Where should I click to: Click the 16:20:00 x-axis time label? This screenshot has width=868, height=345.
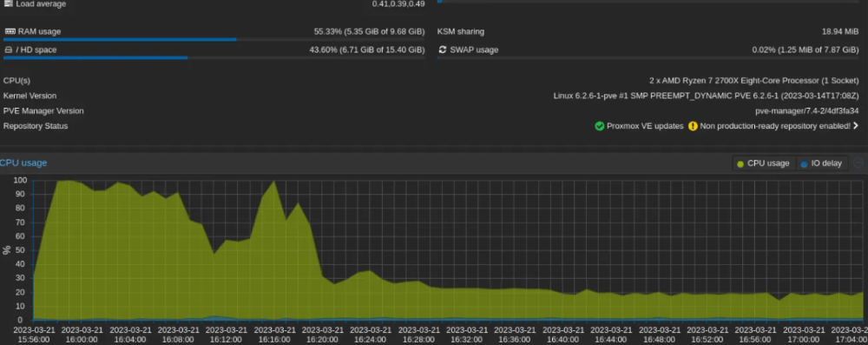click(322, 335)
